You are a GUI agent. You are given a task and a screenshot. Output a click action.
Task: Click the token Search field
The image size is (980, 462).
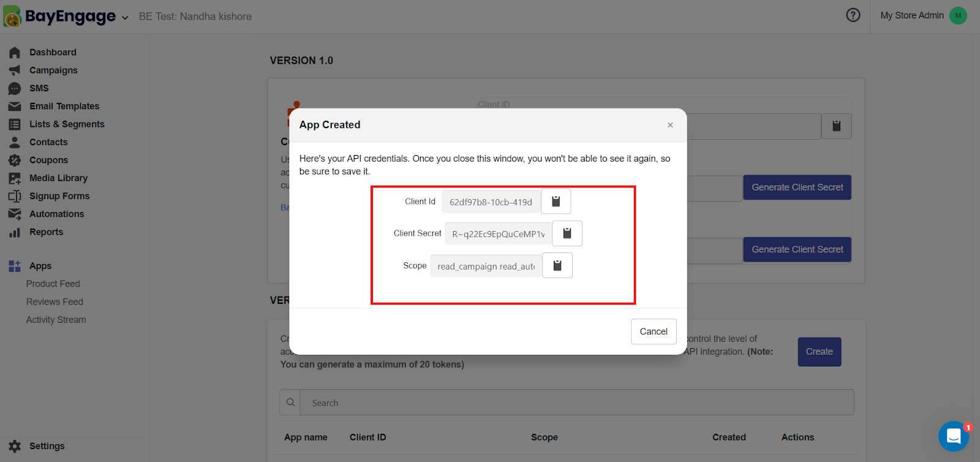click(577, 403)
